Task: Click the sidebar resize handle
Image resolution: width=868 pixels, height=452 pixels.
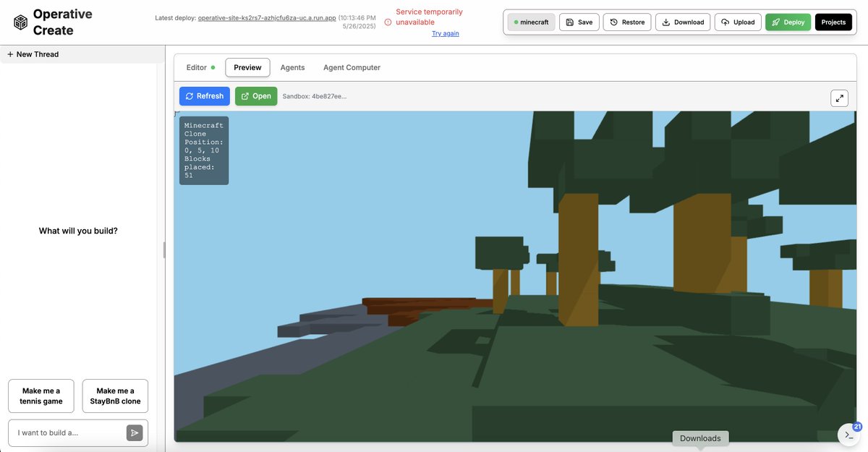Action: [164, 250]
